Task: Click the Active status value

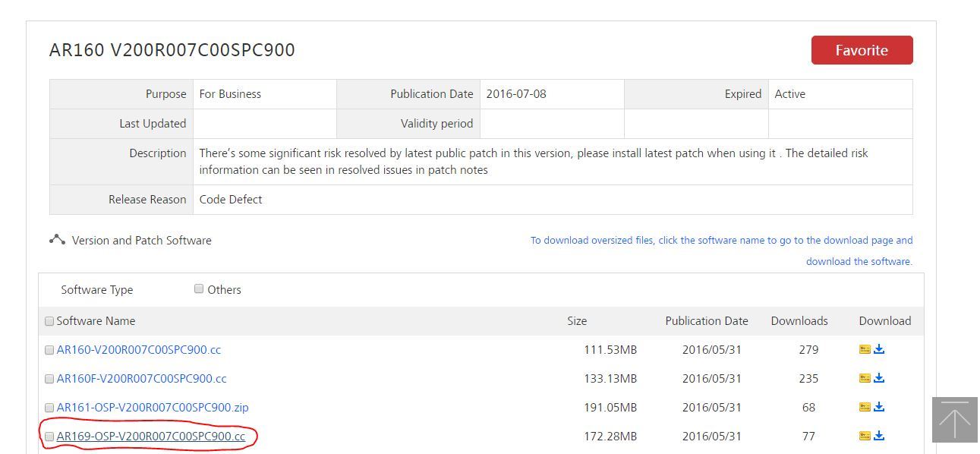Action: pyautogui.click(x=789, y=94)
